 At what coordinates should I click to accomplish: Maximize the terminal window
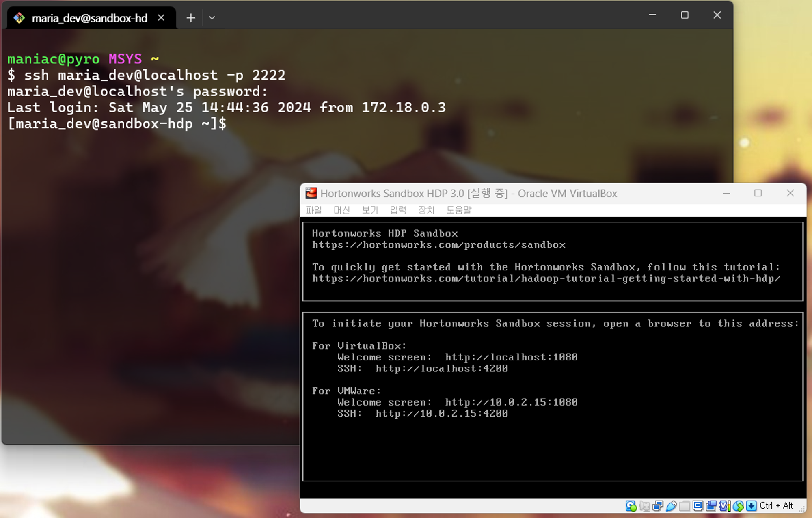pos(685,15)
